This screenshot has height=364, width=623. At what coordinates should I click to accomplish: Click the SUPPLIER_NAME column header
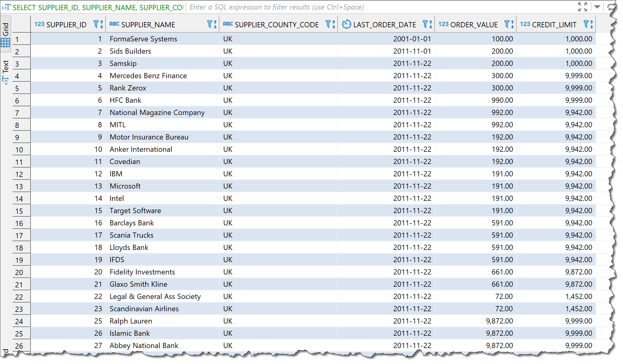point(148,25)
